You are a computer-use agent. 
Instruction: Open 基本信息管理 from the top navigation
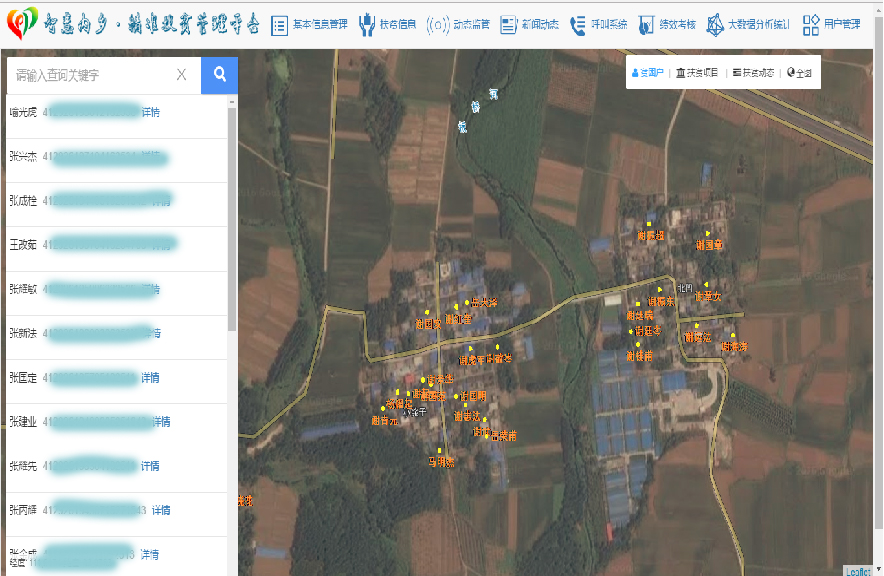310,24
